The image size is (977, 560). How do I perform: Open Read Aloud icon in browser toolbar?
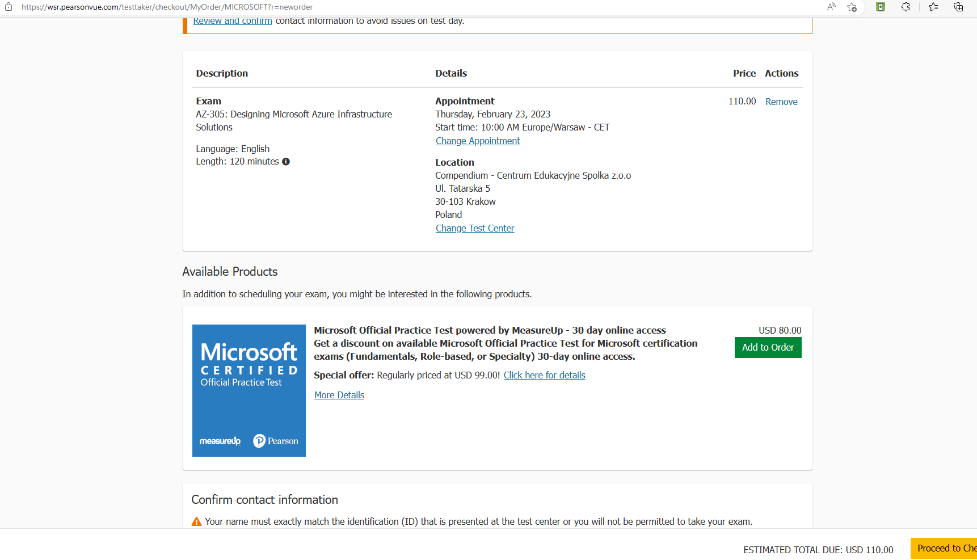pos(831,7)
